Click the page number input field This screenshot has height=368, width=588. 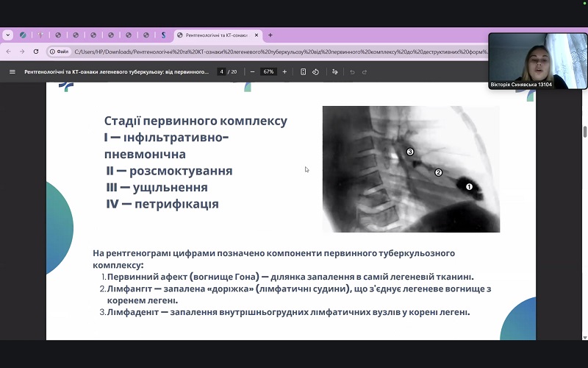coord(221,71)
